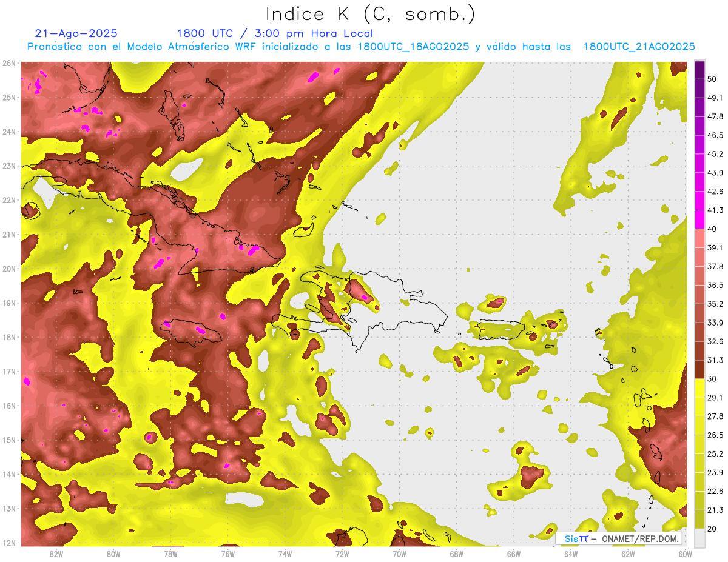Click the color bar value "33.9"

(716, 323)
